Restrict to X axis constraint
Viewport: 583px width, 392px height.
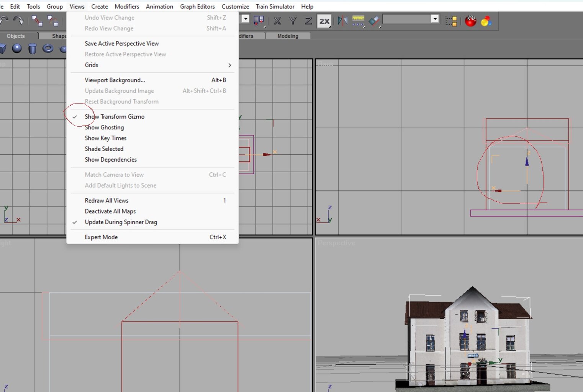pos(277,21)
